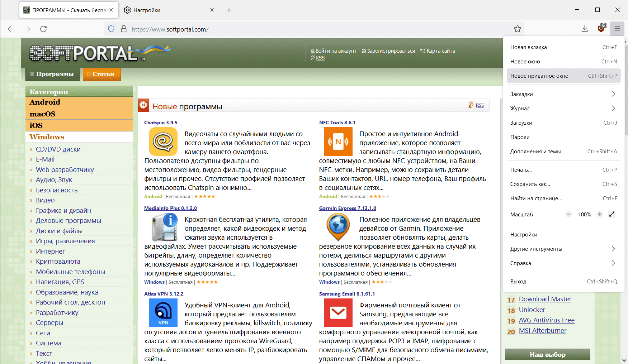Expand the Журнал submenu
Screen dimensions: 628x364
click(x=563, y=108)
